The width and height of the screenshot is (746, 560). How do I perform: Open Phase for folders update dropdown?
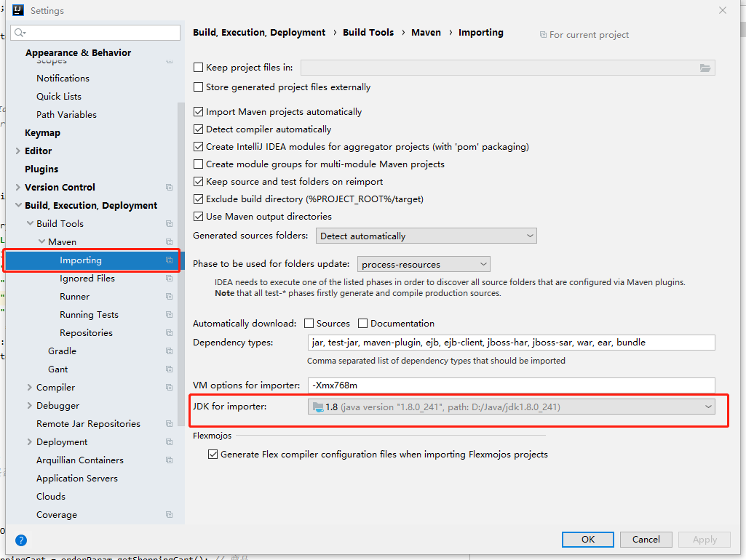click(424, 264)
